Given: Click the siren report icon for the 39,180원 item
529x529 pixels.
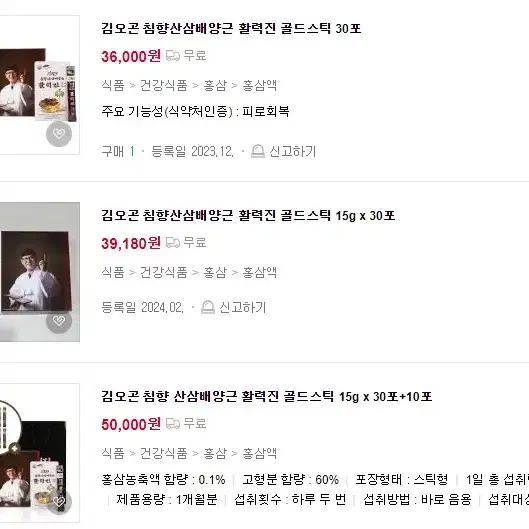Looking at the screenshot, I should tap(208, 307).
